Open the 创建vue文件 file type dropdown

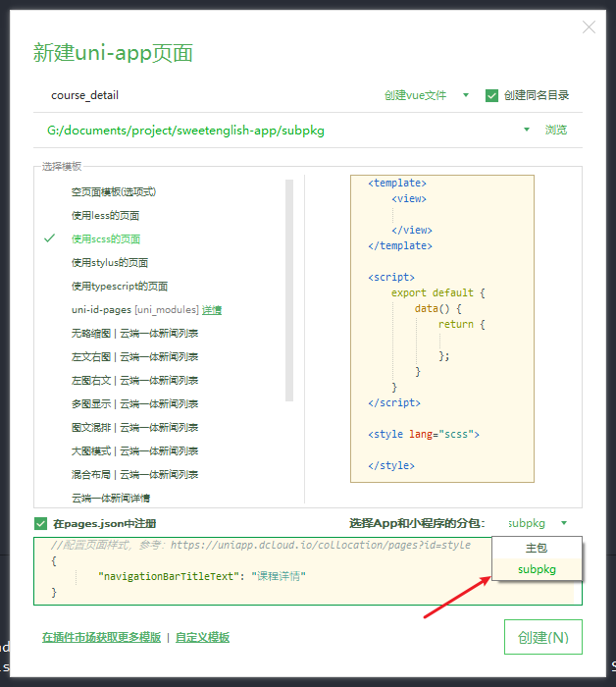(427, 95)
